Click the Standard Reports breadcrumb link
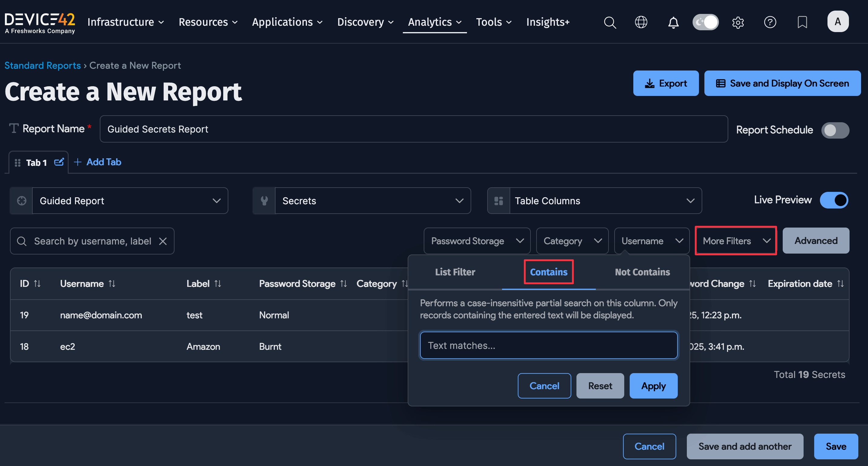Viewport: 868px width, 466px height. click(x=42, y=65)
